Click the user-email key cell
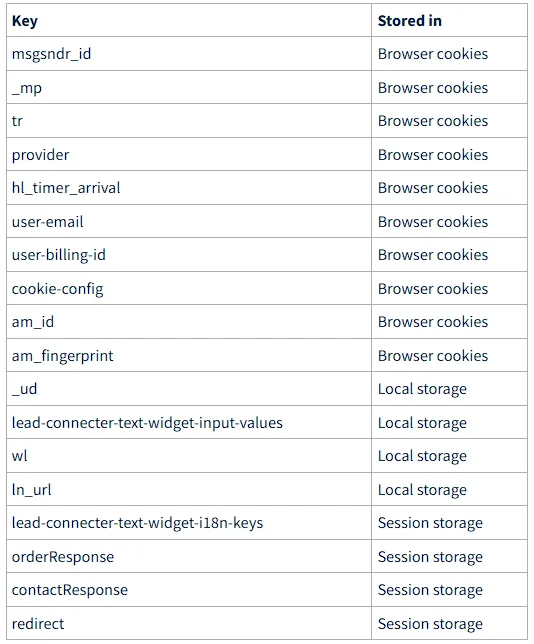 [189, 221]
